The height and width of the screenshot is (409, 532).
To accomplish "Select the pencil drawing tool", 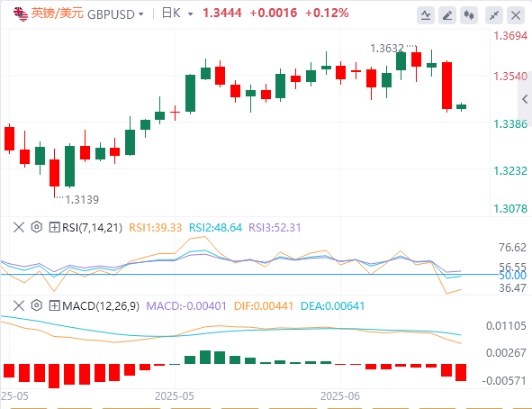I will point(447,15).
